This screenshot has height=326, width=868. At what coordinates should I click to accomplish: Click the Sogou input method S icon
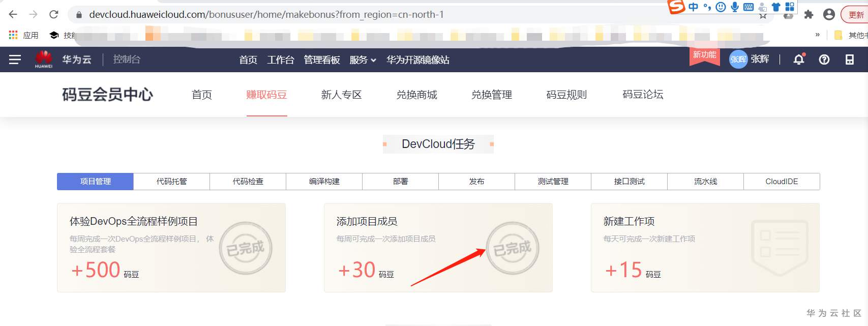(676, 7)
